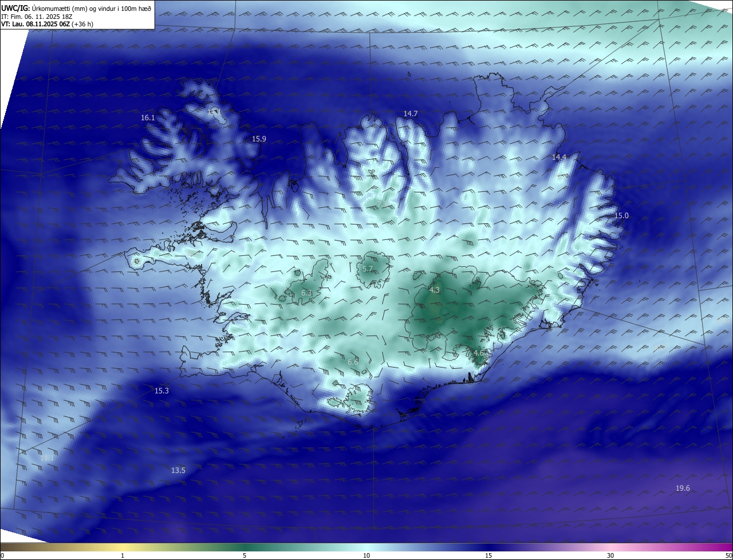The image size is (733, 560).
Task: Click the color scale tick label 10
Action: [x=366, y=555]
